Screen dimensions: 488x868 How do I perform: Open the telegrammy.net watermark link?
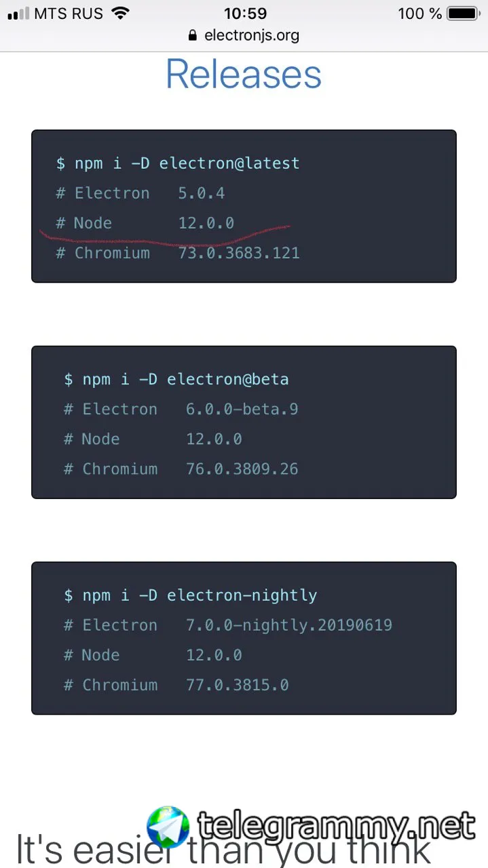point(336,826)
